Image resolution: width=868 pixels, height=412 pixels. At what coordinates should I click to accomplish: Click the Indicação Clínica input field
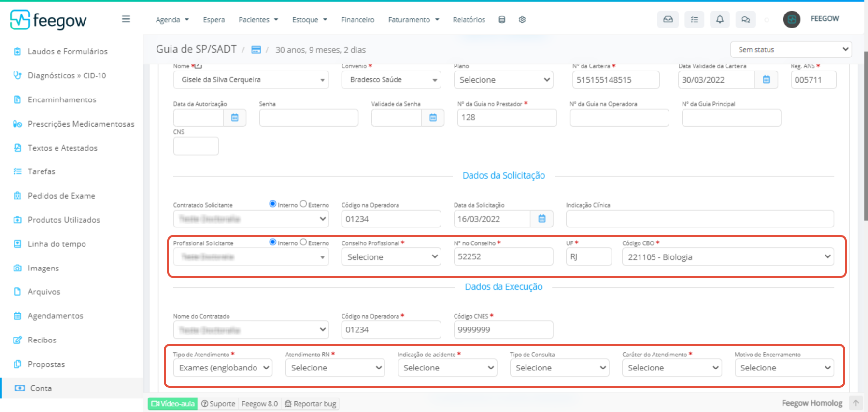point(700,219)
